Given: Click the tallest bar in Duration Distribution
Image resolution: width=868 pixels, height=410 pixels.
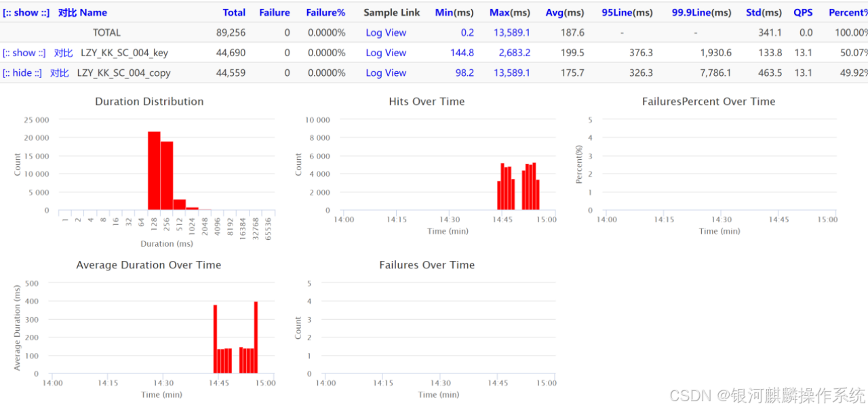Looking at the screenshot, I should [154, 171].
